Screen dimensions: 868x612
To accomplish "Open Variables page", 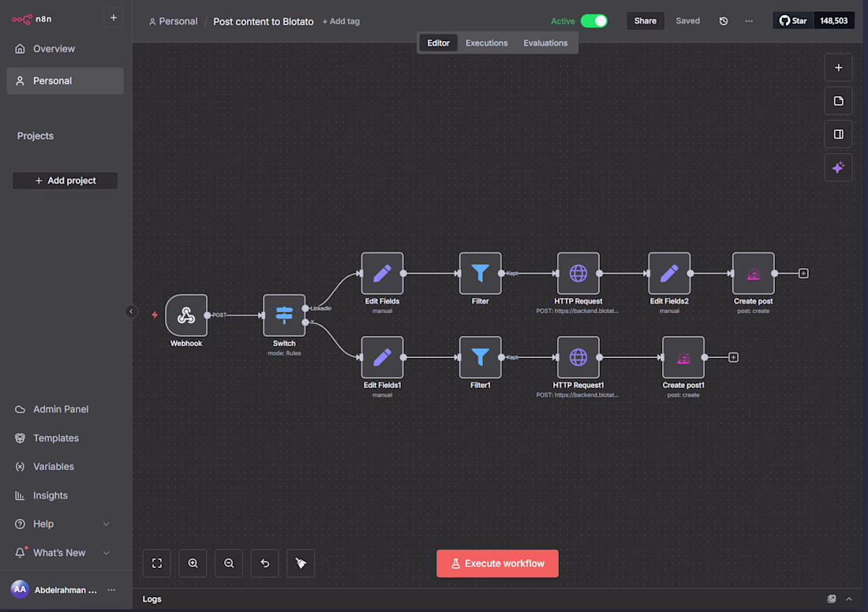I will click(x=64, y=466).
